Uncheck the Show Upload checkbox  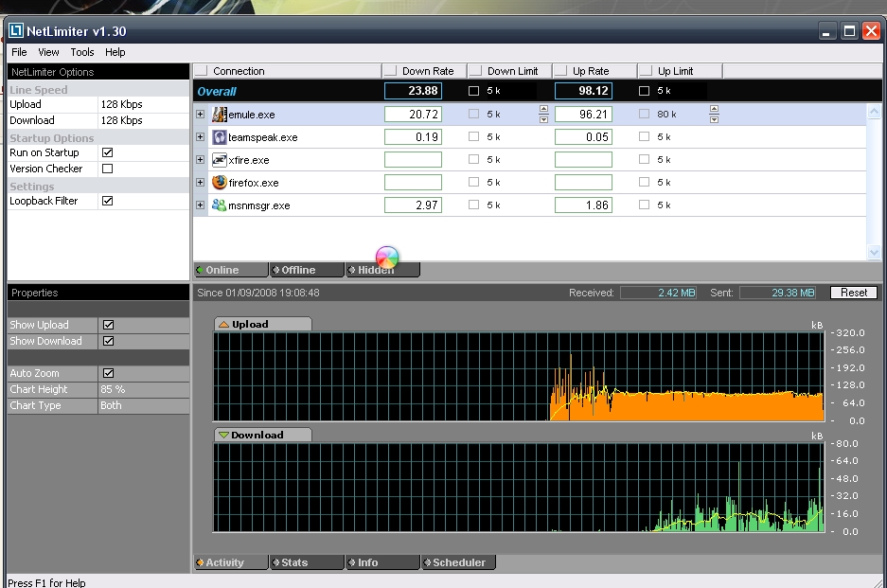point(109,325)
